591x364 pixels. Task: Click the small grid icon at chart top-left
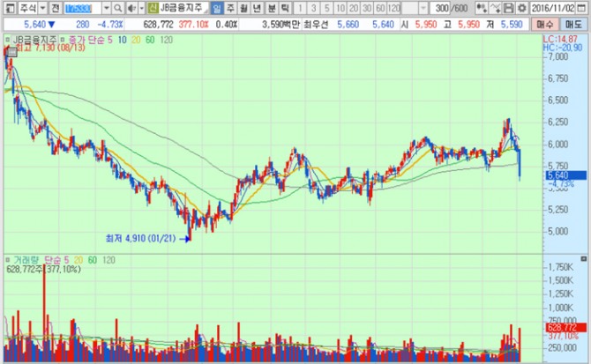point(11,53)
